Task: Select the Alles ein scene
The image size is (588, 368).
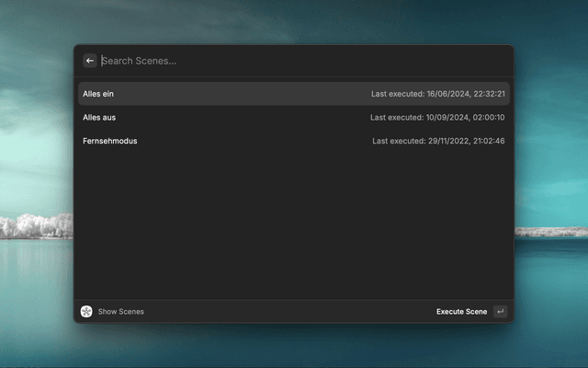Action: click(98, 94)
